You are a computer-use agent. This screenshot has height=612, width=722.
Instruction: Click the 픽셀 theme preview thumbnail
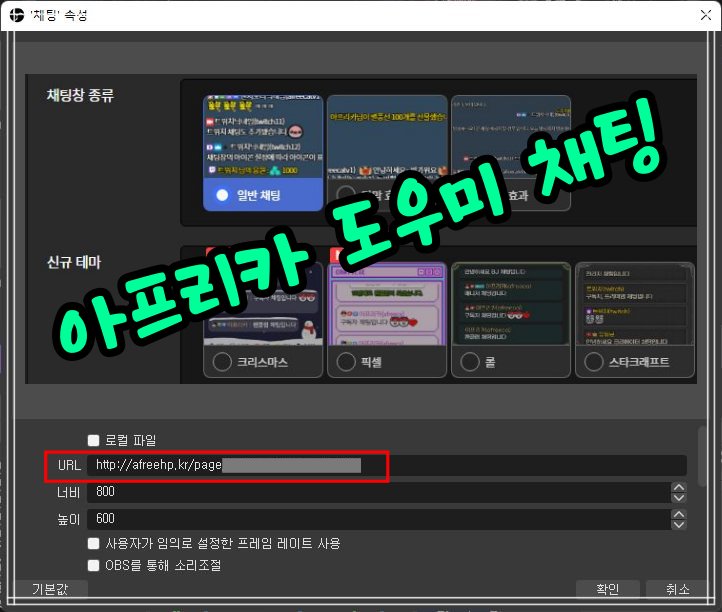pyautogui.click(x=387, y=304)
